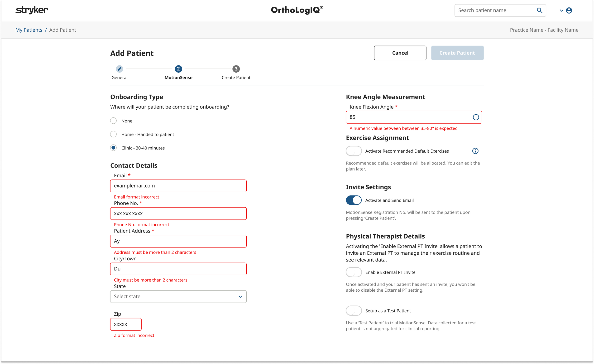
Task: Click Knee Flexion Angle info icon
Action: tap(476, 117)
